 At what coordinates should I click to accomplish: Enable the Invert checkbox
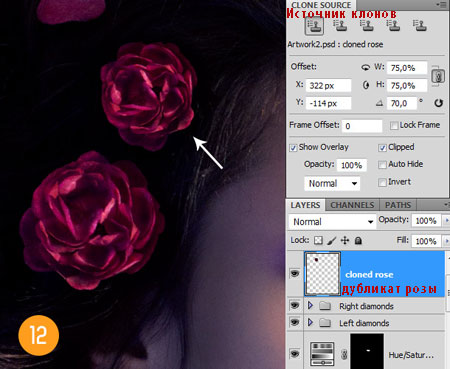pyautogui.click(x=382, y=182)
